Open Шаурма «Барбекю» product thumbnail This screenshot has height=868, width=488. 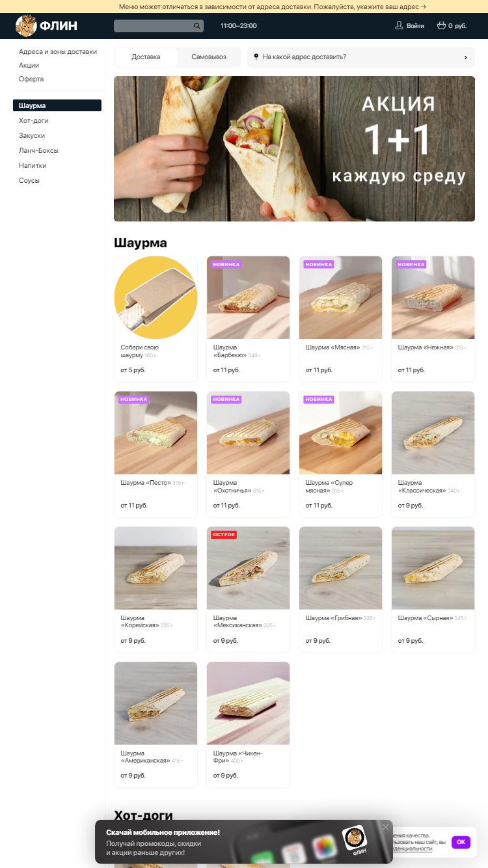pyautogui.click(x=248, y=297)
